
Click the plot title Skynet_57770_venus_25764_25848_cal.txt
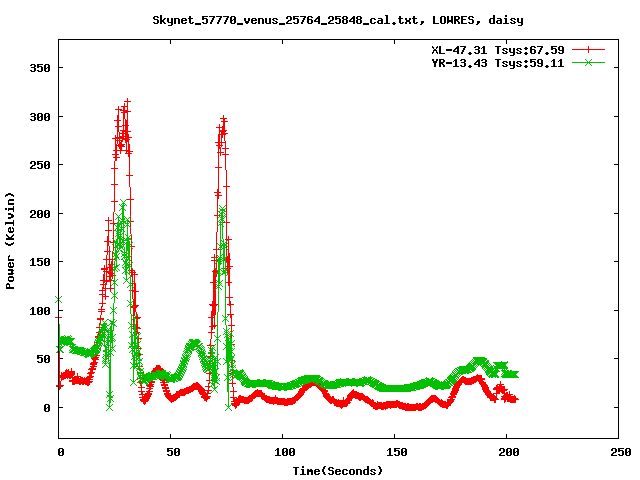coord(338,20)
